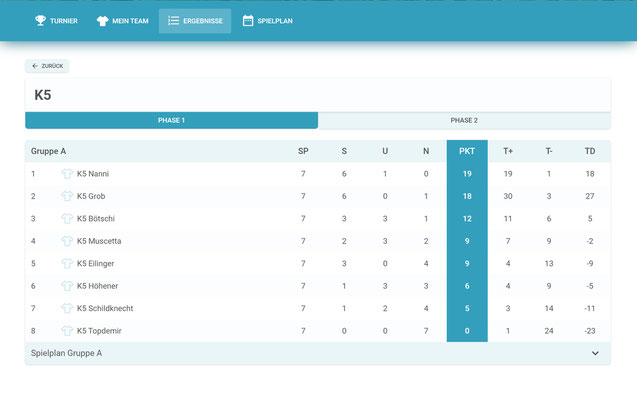Select the Ergebnisse list icon
The width and height of the screenshot is (637, 400).
(173, 21)
